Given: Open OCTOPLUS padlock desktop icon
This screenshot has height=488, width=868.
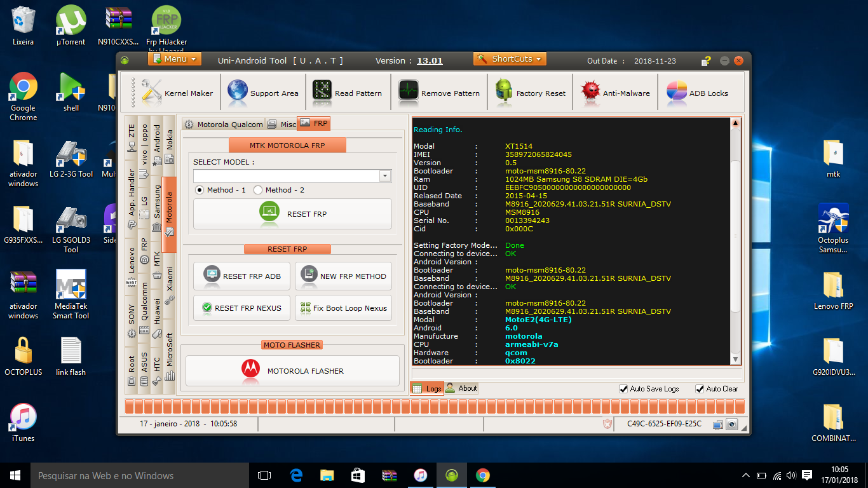Looking at the screenshot, I should click(23, 356).
